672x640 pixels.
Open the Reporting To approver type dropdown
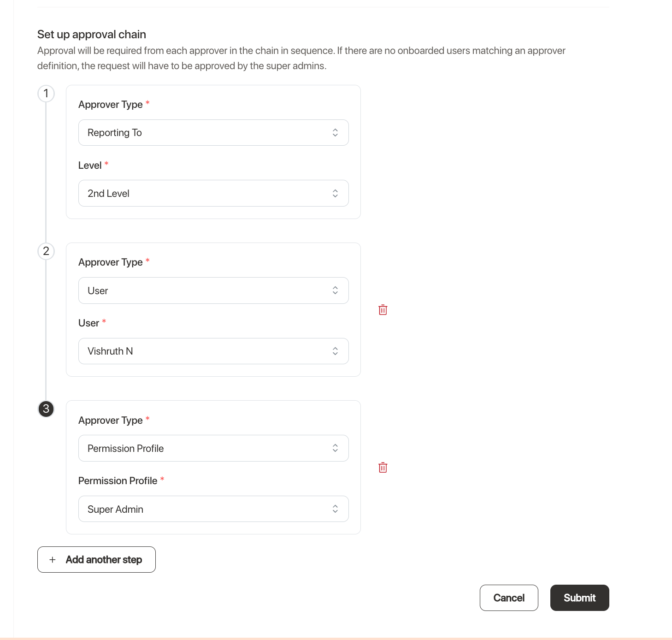coord(213,133)
